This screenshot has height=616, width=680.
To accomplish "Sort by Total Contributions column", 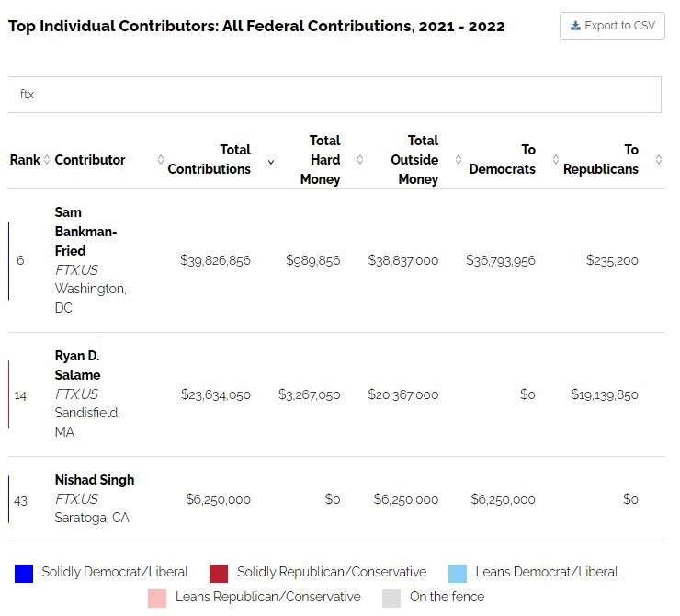I will pyautogui.click(x=209, y=160).
